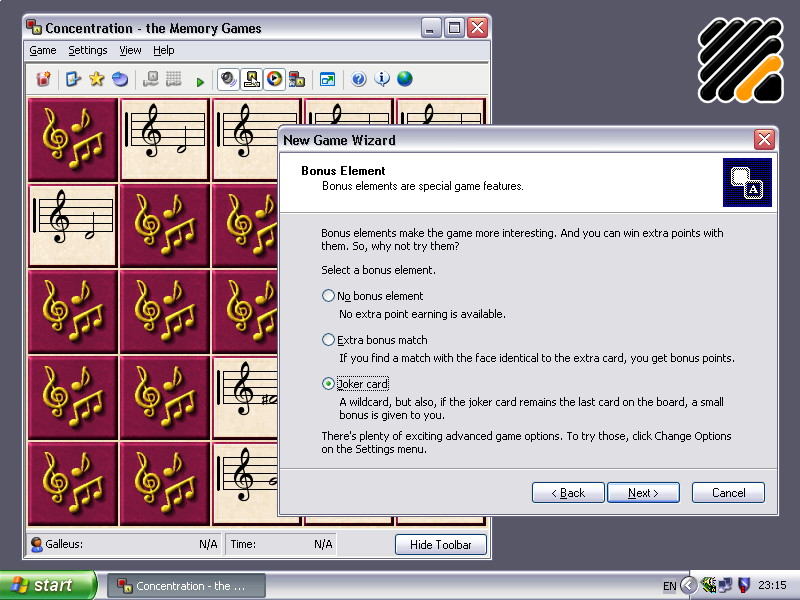
Task: Click the blue help question mark icon
Action: [359, 79]
